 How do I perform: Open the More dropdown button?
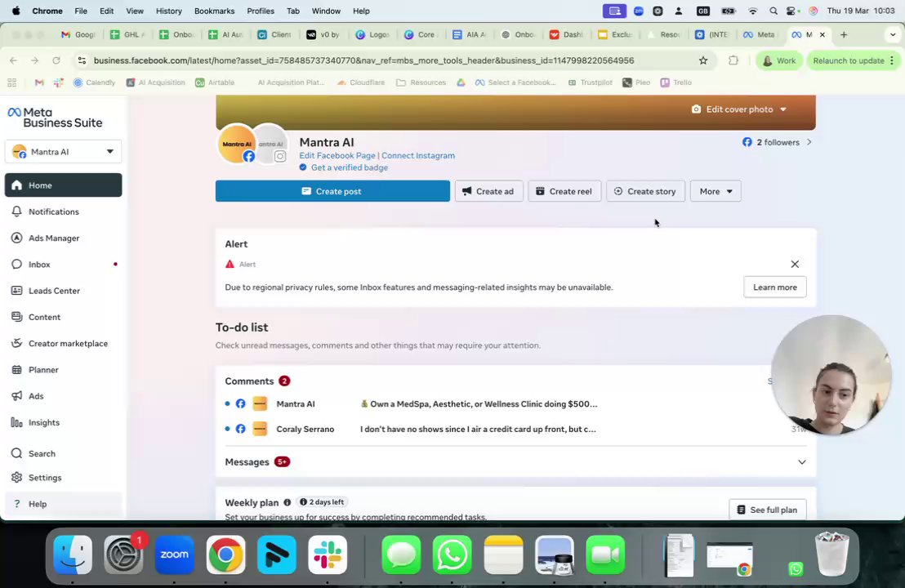click(716, 191)
